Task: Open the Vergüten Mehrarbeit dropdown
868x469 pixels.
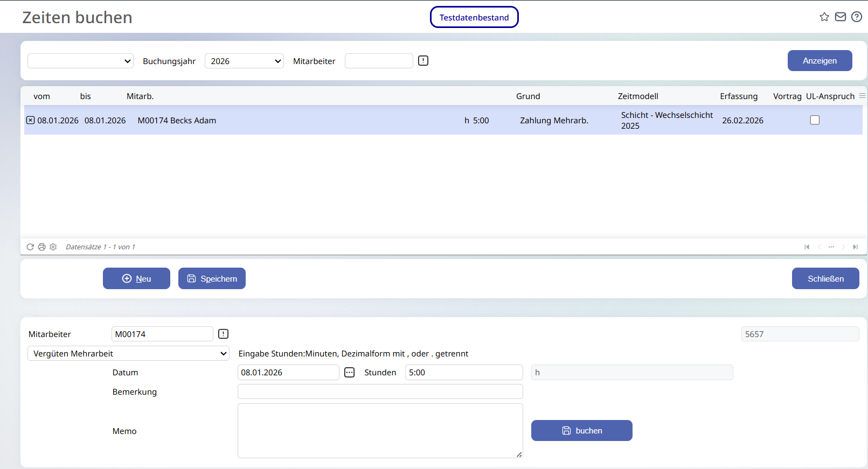Action: pos(128,353)
